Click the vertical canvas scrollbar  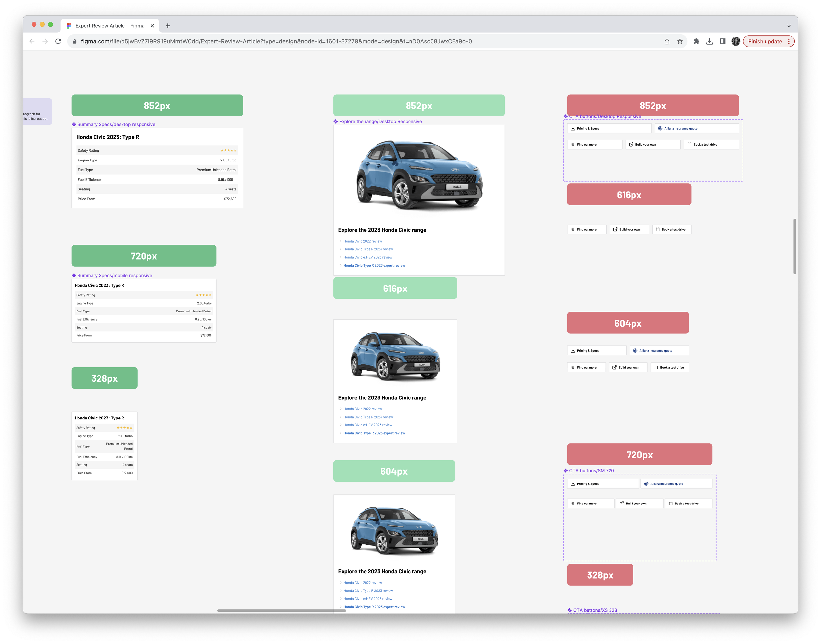click(x=795, y=246)
